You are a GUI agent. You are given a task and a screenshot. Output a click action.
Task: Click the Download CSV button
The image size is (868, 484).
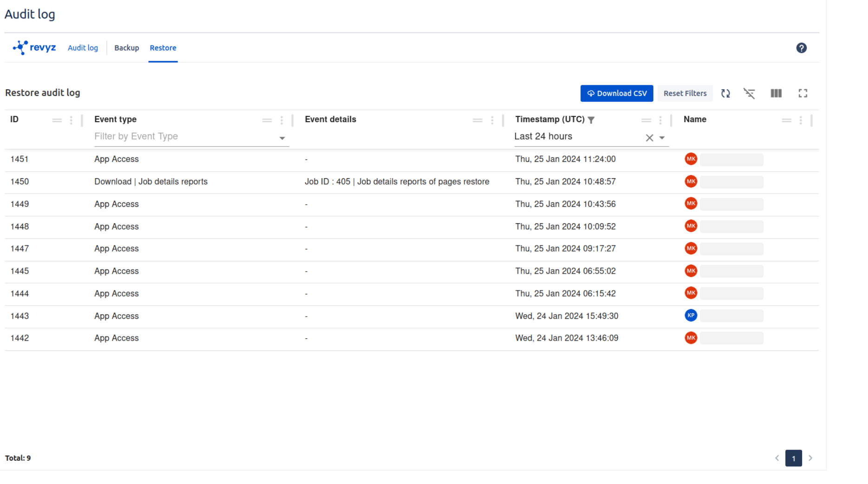coord(616,93)
